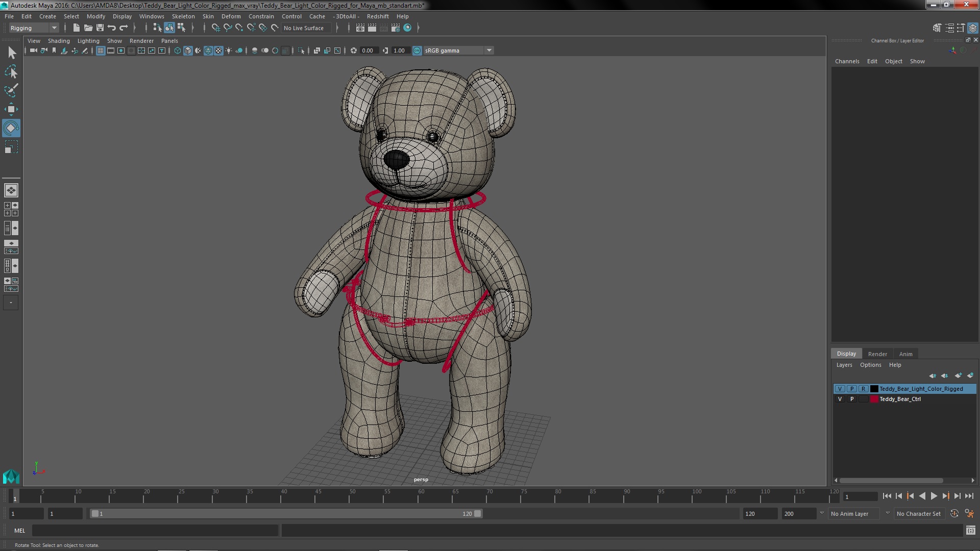This screenshot has width=980, height=551.
Task: Create a new empty display layer
Action: (x=958, y=375)
